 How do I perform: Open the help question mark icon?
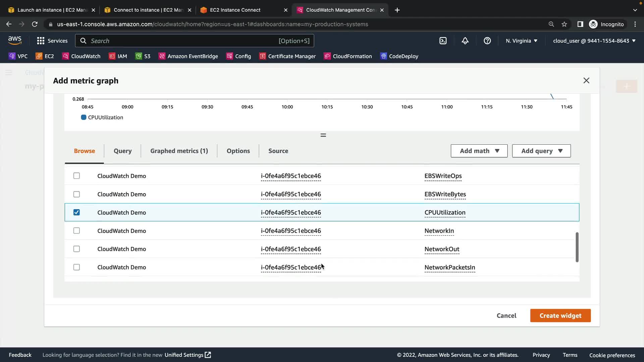pos(487,41)
